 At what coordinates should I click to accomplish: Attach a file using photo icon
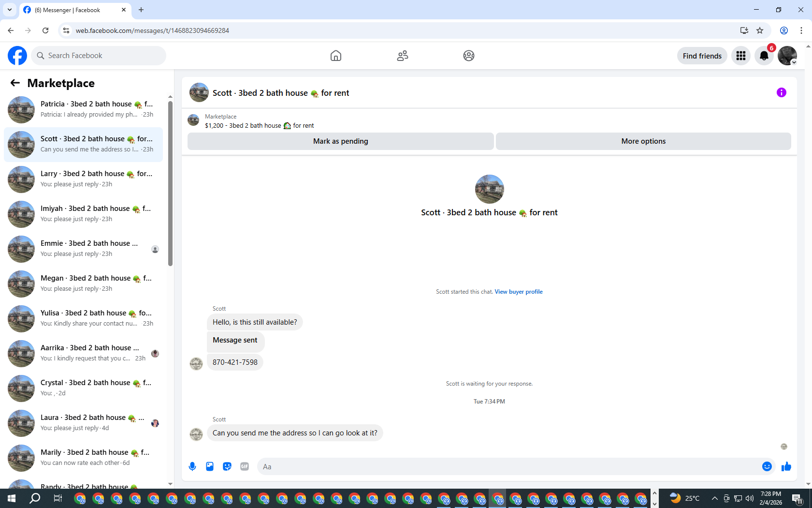pyautogui.click(x=210, y=466)
